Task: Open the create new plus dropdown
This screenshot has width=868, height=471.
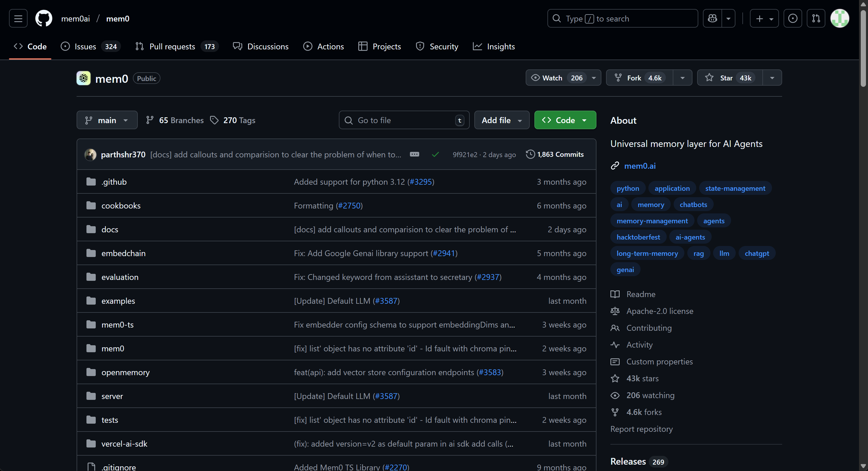Action: tap(764, 19)
